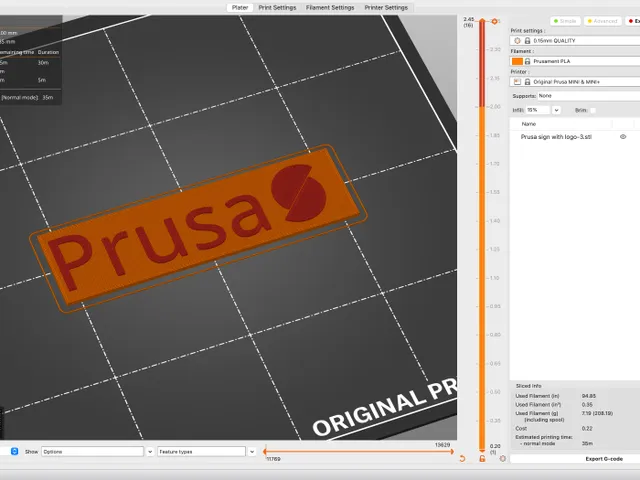Click the print settings gear preset icon

pyautogui.click(x=517, y=41)
